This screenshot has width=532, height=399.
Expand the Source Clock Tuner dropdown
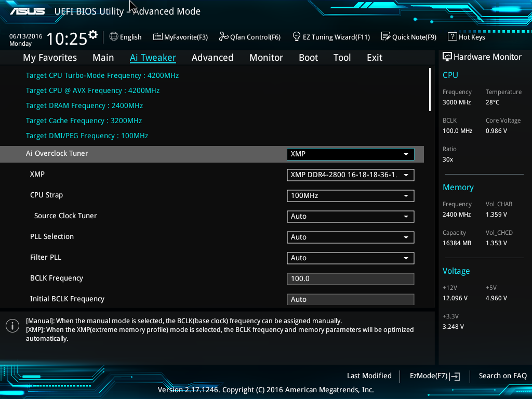(351, 217)
